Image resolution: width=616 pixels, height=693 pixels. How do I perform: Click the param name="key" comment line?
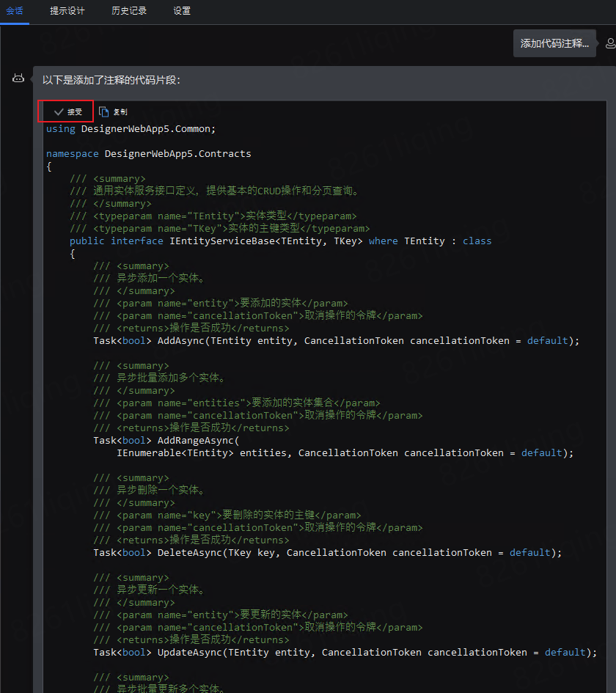(x=227, y=516)
